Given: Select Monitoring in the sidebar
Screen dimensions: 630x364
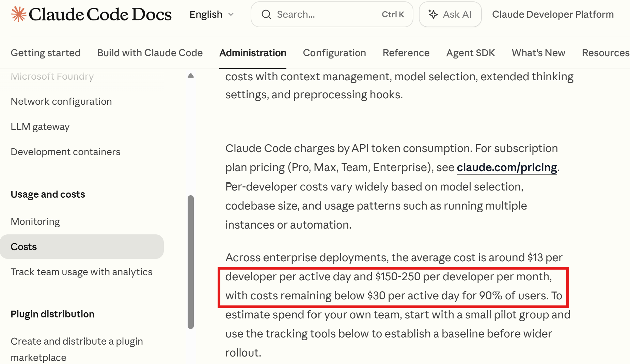Looking at the screenshot, I should point(35,221).
